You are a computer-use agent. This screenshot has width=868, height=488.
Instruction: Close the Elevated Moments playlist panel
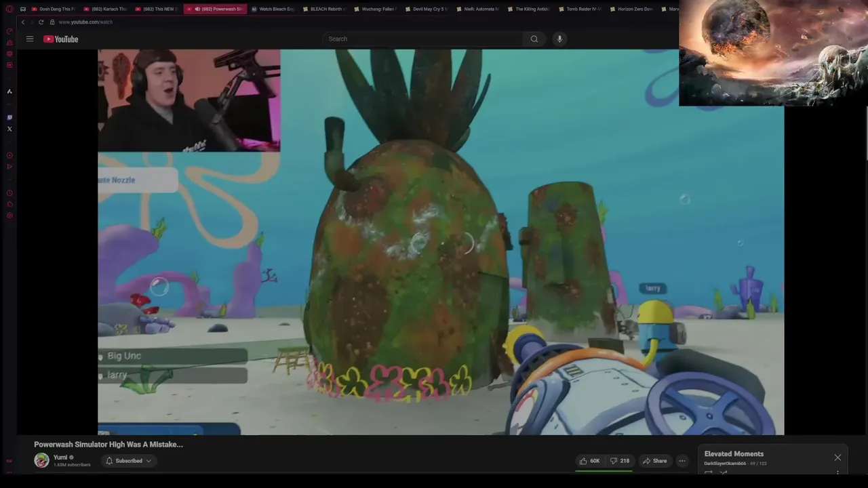coord(837,457)
